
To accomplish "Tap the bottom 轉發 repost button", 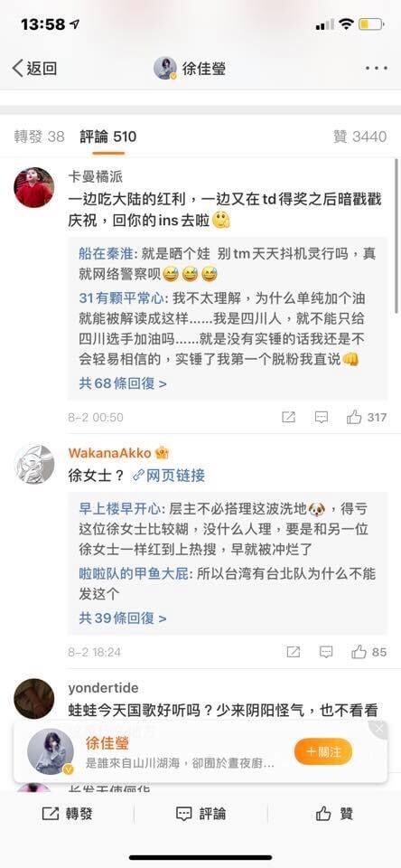I will click(68, 813).
